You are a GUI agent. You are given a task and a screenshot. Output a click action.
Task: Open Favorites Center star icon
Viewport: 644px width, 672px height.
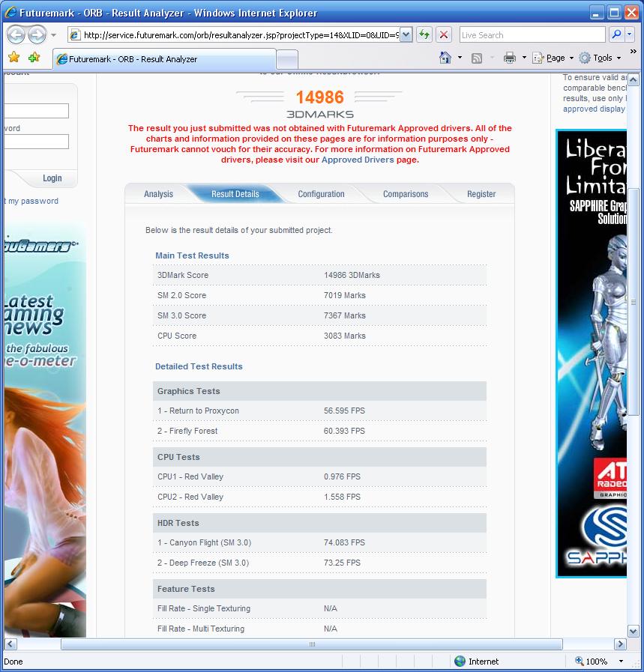[13, 58]
